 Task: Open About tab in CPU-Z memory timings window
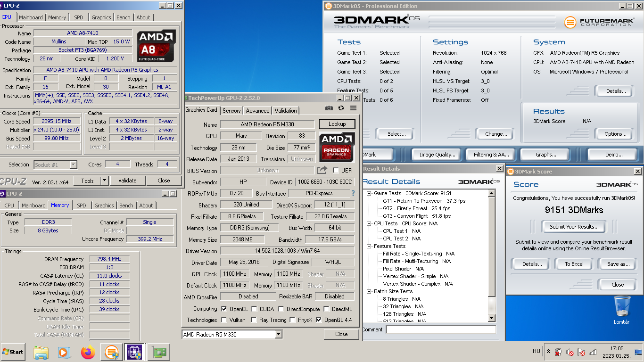[146, 206]
